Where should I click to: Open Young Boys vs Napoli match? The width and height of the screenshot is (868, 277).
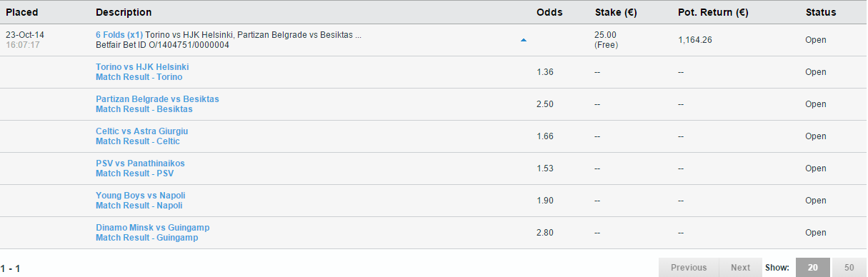141,196
